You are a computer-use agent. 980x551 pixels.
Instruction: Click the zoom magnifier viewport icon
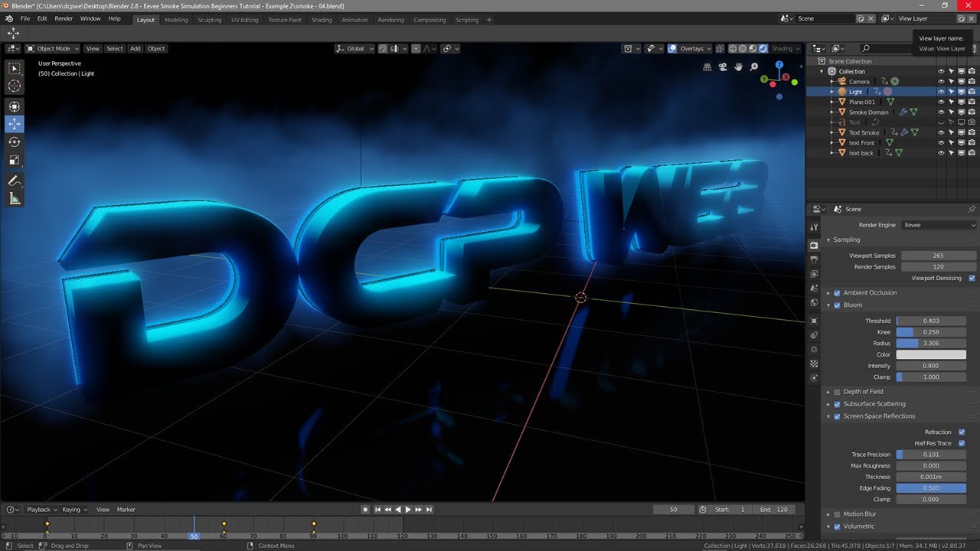pyautogui.click(x=754, y=67)
